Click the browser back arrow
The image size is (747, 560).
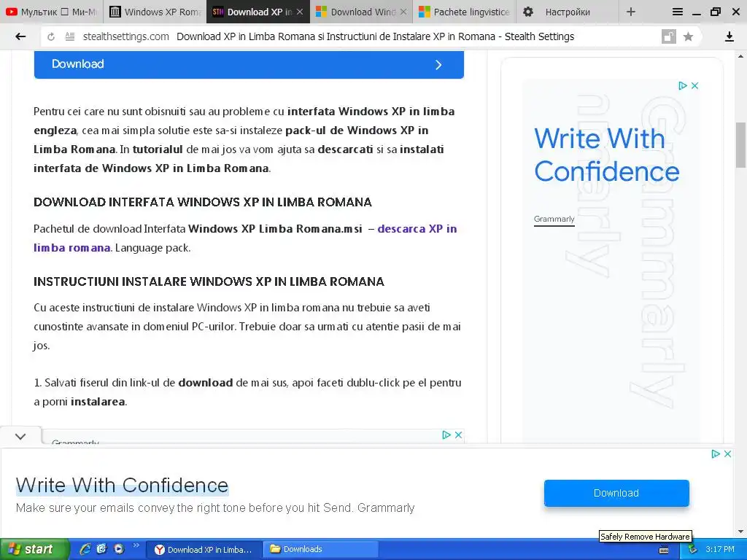(20, 36)
